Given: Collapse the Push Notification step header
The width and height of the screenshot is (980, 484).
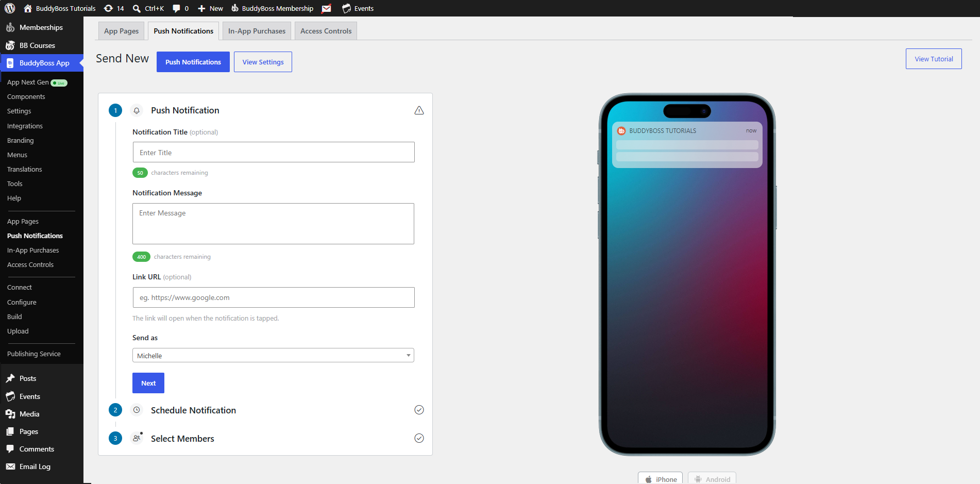Looking at the screenshot, I should pos(185,110).
